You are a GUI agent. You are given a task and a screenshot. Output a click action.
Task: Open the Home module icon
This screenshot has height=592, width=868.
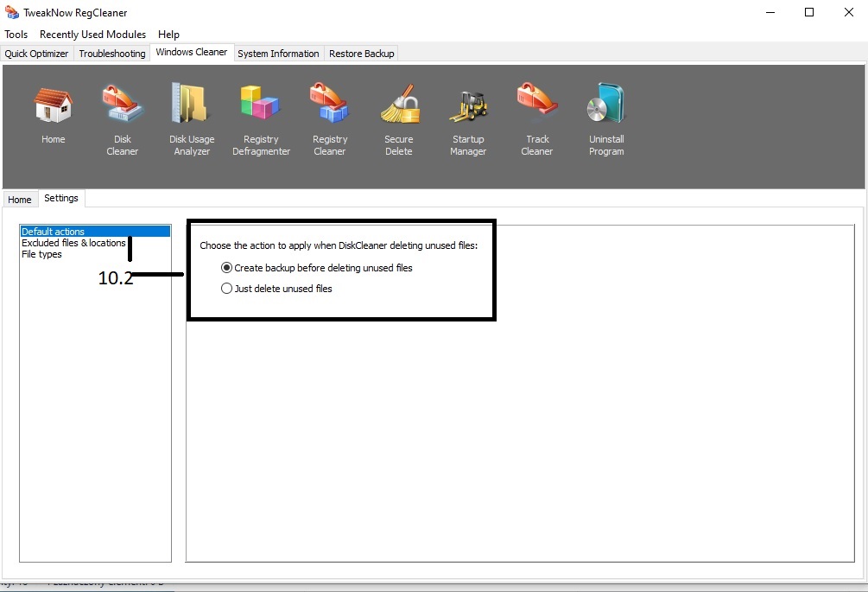54,113
